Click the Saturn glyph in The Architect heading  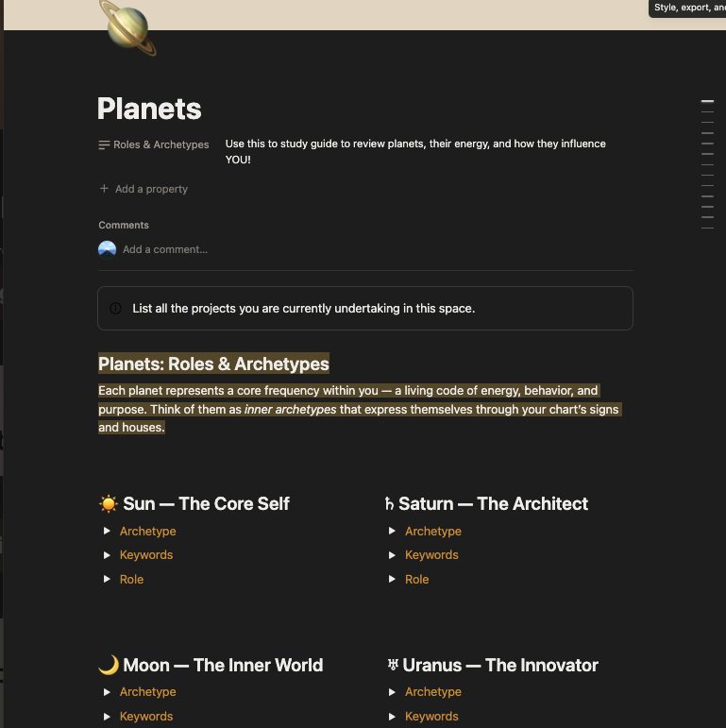(389, 504)
